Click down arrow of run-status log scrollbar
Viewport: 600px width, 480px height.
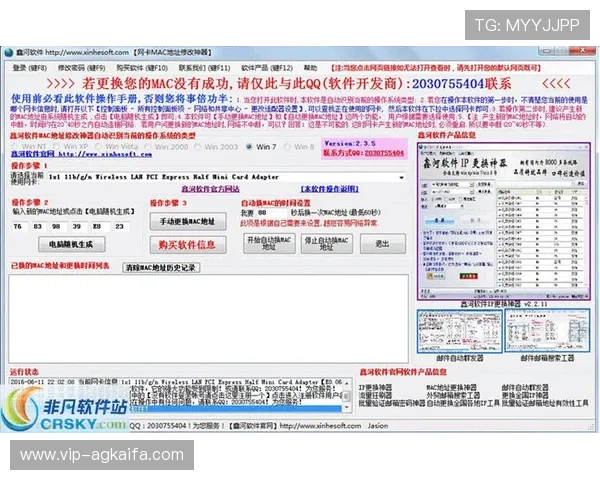(347, 408)
